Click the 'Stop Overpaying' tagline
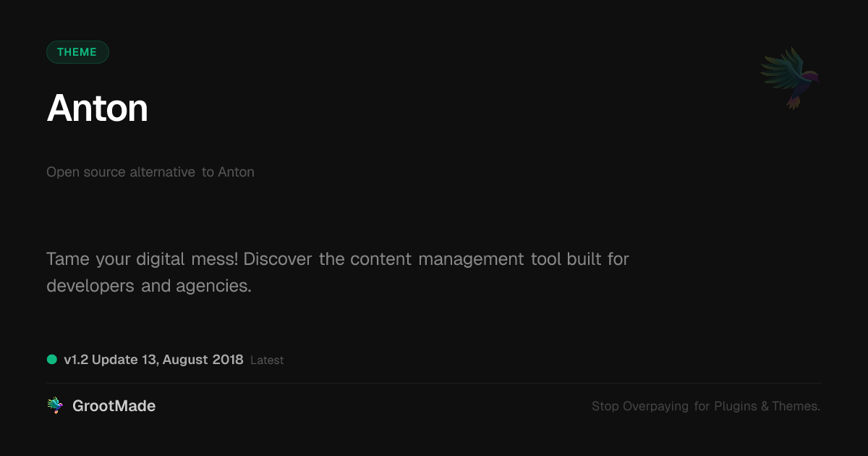The width and height of the screenshot is (868, 456). click(639, 407)
